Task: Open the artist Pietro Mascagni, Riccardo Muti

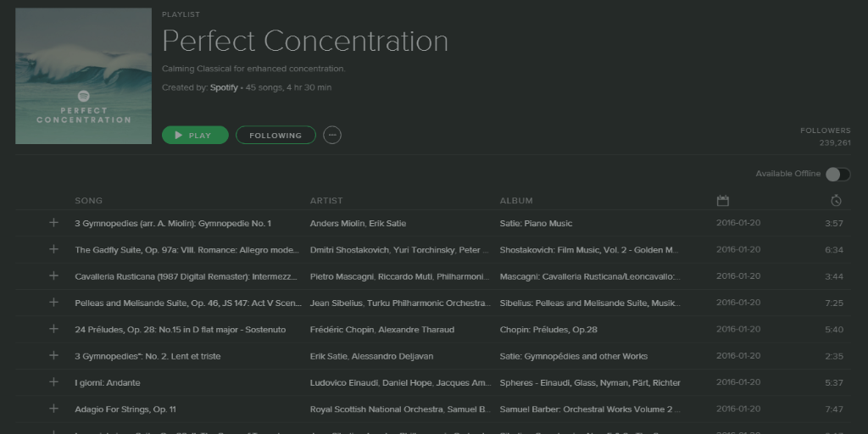Action: (x=400, y=277)
